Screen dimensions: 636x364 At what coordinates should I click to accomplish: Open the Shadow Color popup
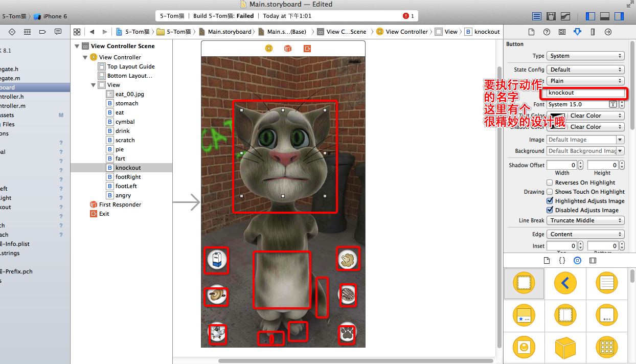point(585,127)
